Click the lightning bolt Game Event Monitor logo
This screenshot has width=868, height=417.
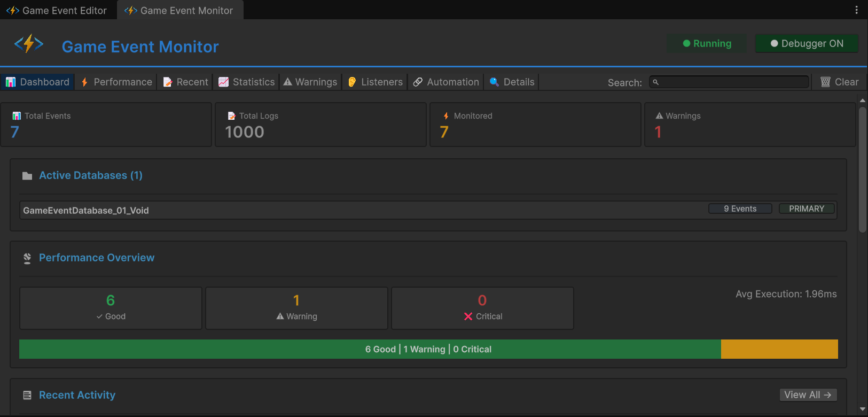click(29, 44)
